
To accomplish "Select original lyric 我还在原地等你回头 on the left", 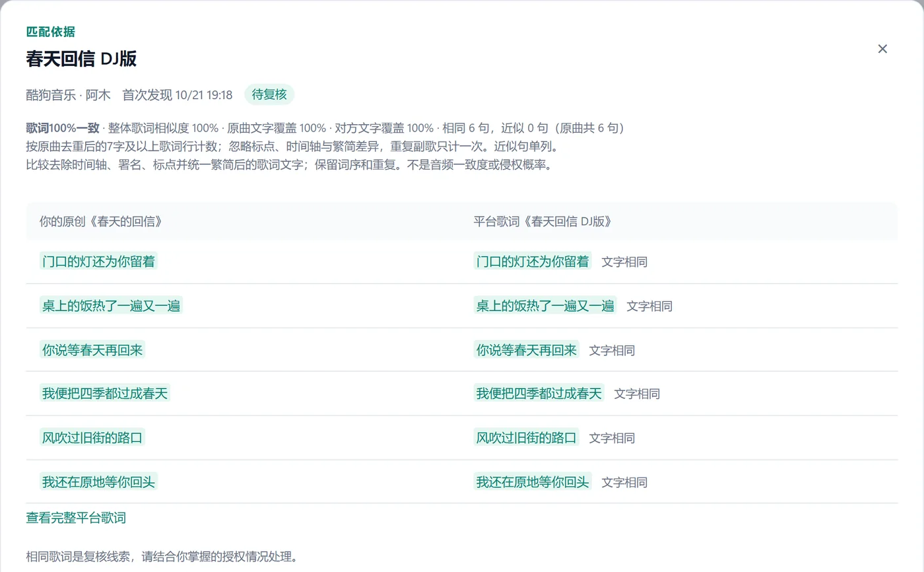I will (98, 482).
